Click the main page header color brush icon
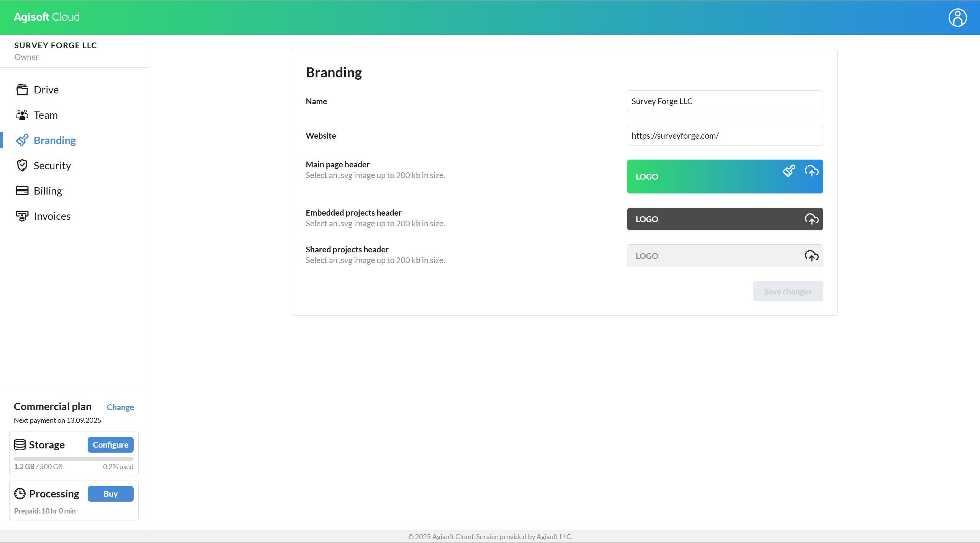This screenshot has height=543, width=980. (x=789, y=171)
